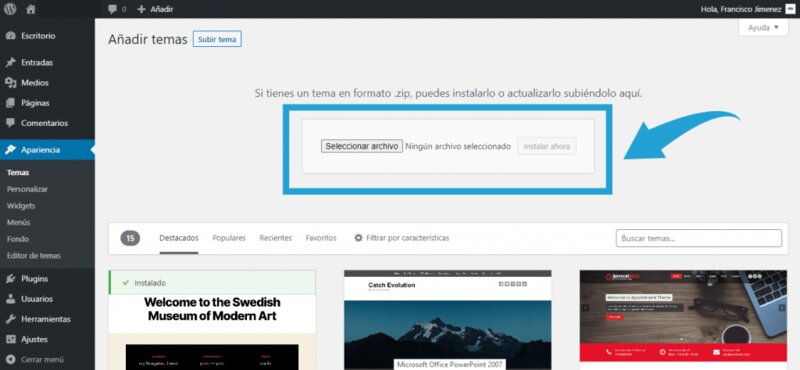Click the Escritorio dashboard icon
Viewport: 800px width, 370px height.
click(x=10, y=36)
